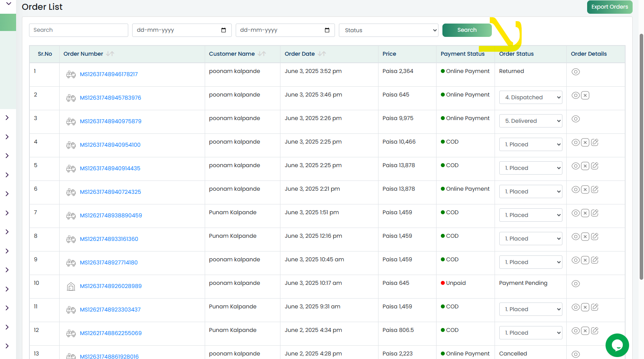Screen dimensions: 644x359
Task: Click the red 'Unpaid' payment status
Action: (x=453, y=283)
